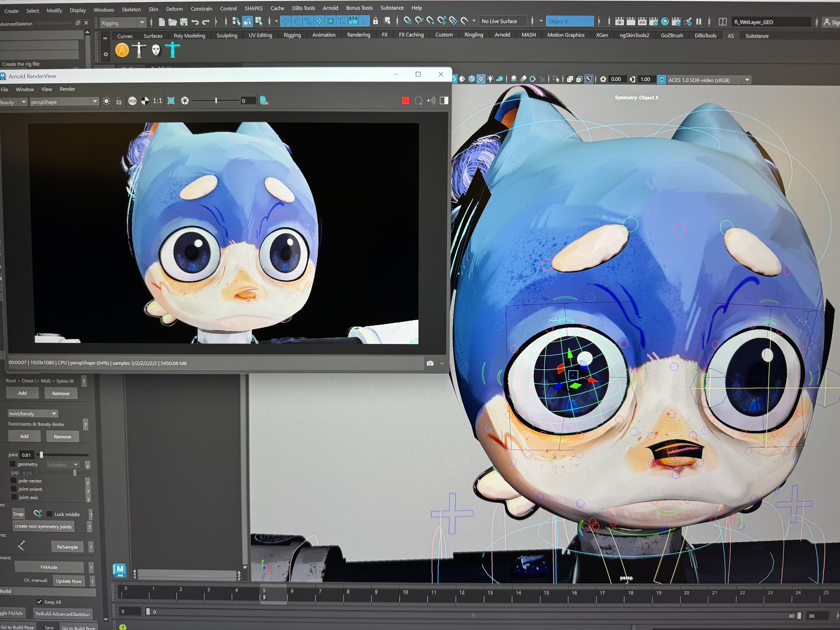Click the LOG icon in Arnold RenderView

(264, 101)
